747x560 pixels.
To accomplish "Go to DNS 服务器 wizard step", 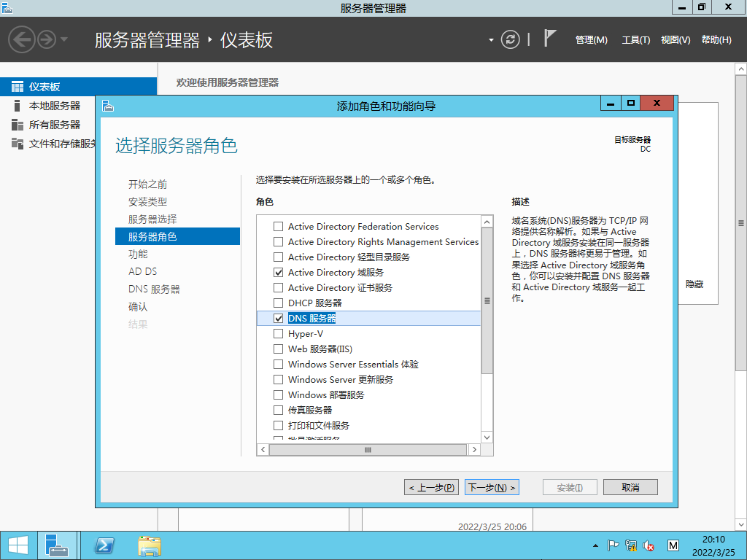I will coord(154,289).
